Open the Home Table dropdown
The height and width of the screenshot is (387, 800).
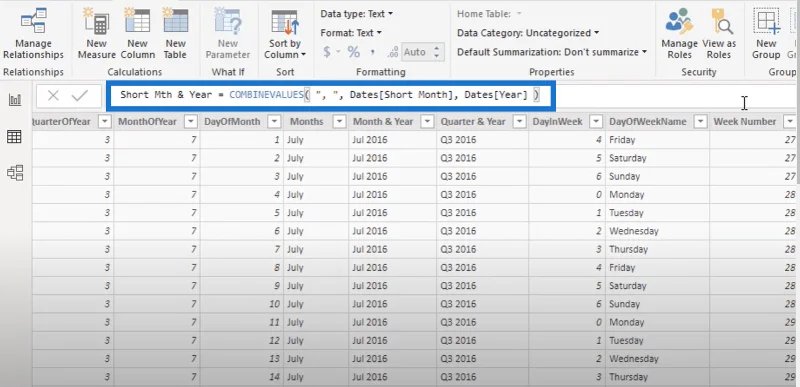(x=489, y=14)
